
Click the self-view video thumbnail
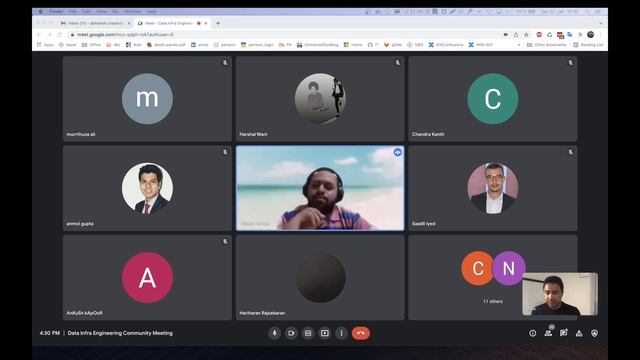pos(560,294)
